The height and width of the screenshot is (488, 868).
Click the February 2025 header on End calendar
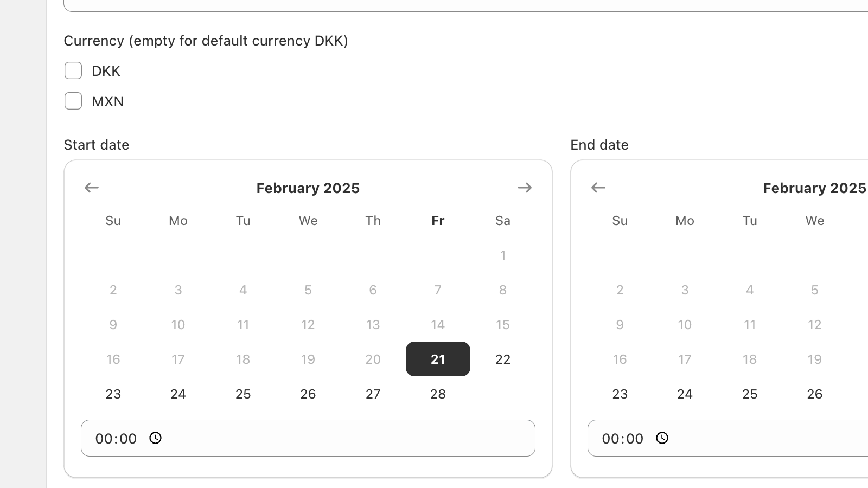(814, 188)
